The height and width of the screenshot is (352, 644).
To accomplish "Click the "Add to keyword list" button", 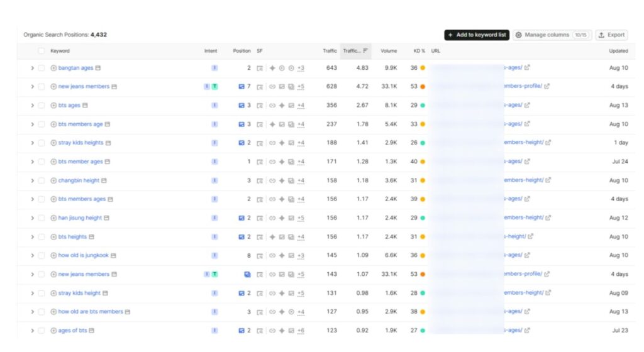I will point(477,35).
